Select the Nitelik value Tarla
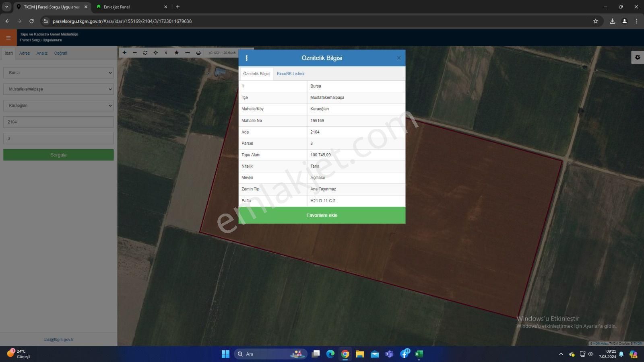 (315, 166)
